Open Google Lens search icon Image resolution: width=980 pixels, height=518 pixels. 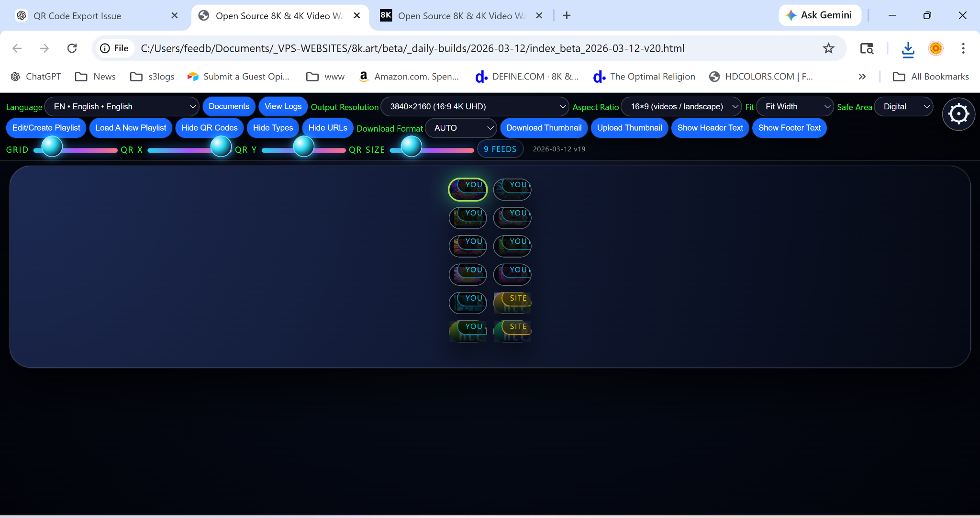click(x=867, y=48)
